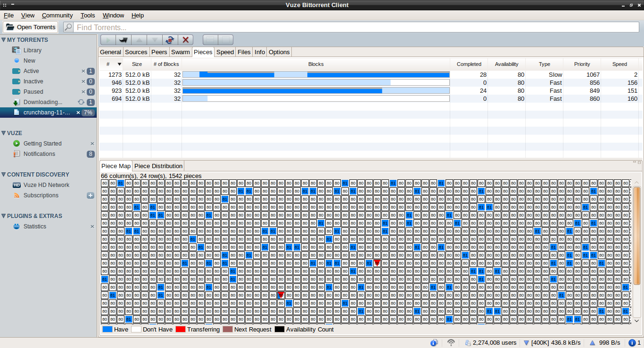Click the Move Down arrow toolbar icon
Viewport: 644px width, 348px height.
[x=155, y=40]
